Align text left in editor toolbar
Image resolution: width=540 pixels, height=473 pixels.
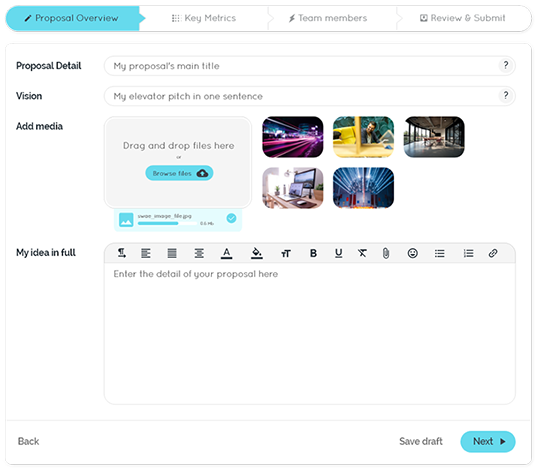(x=146, y=253)
